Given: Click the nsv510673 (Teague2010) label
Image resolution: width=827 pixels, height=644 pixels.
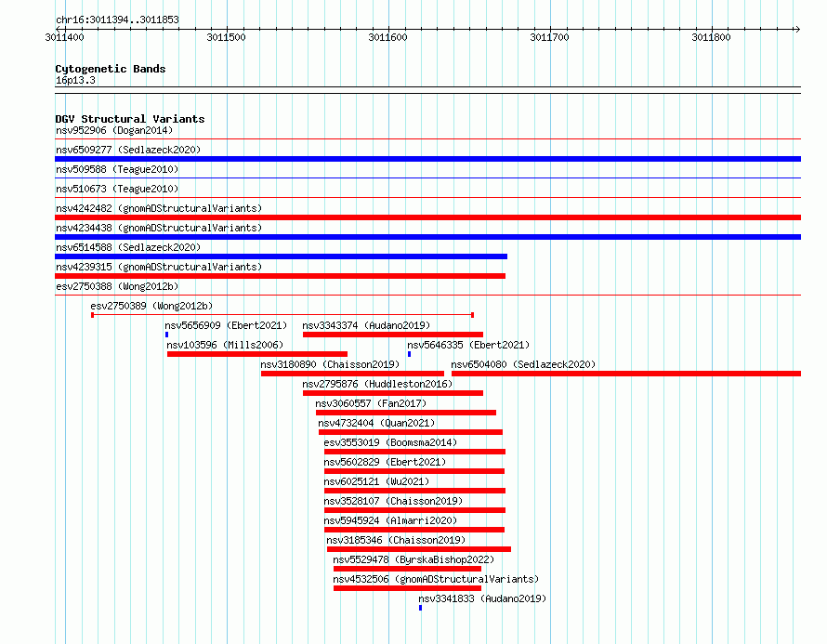Looking at the screenshot, I should (x=117, y=189).
